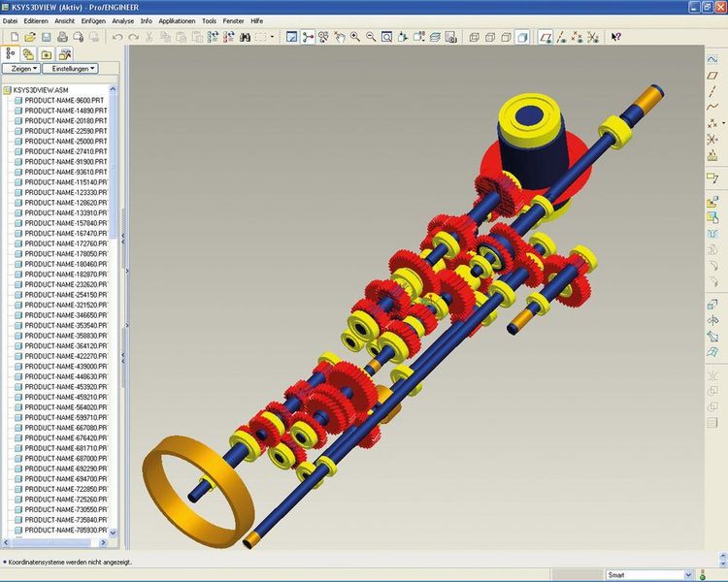Click the Orient mode hand icon

point(340,37)
